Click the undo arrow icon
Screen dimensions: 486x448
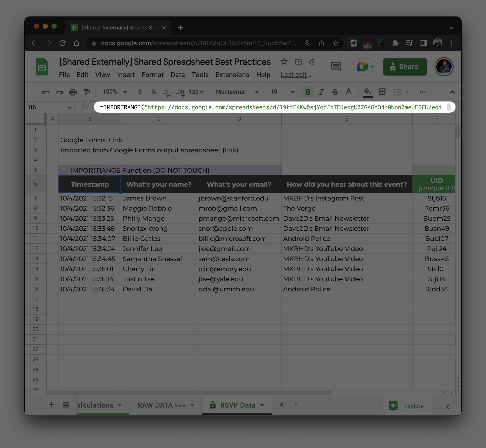coord(46,92)
